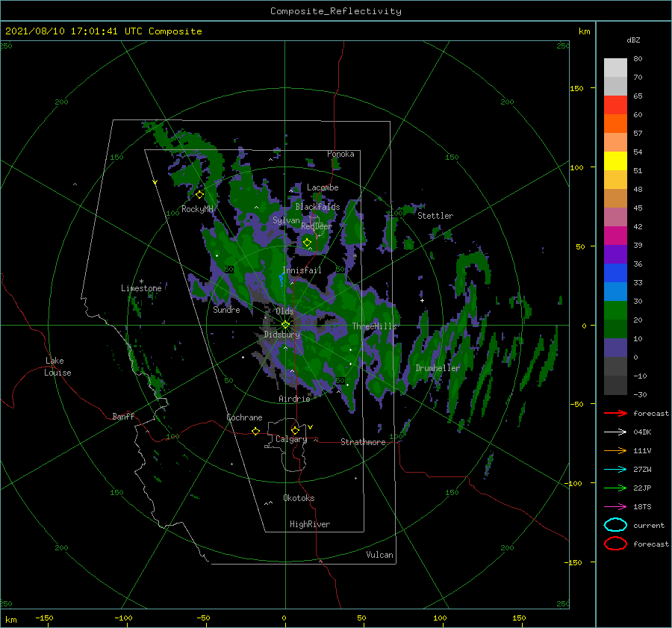Select the Lacombe city label
Viewport: 672px width, 628px height.
pyautogui.click(x=323, y=187)
